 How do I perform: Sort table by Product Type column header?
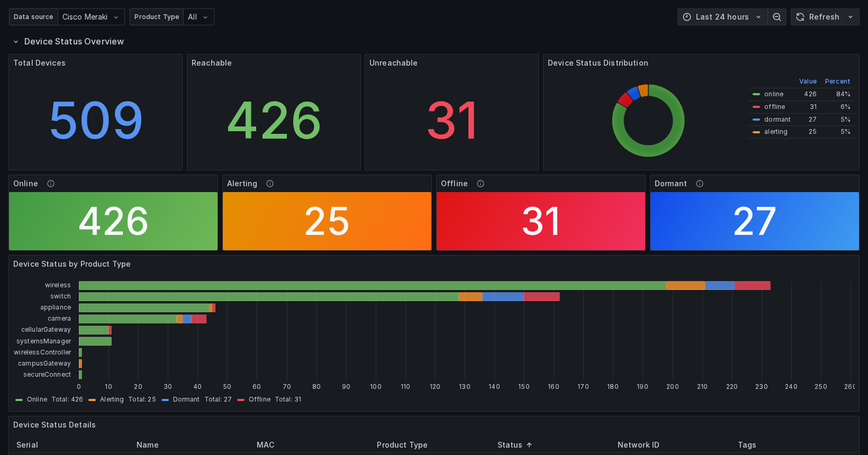[402, 445]
